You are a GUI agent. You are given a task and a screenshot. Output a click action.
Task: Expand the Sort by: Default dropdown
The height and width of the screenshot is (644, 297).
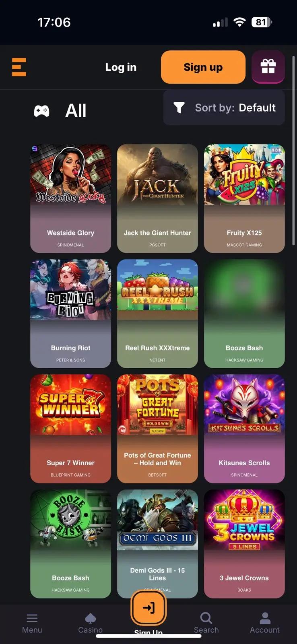tap(224, 107)
